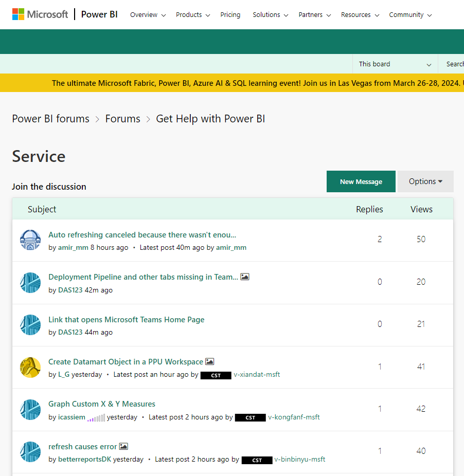The width and height of the screenshot is (464, 476).
Task: Open v-binbinyu-msft profile
Action: (300, 459)
